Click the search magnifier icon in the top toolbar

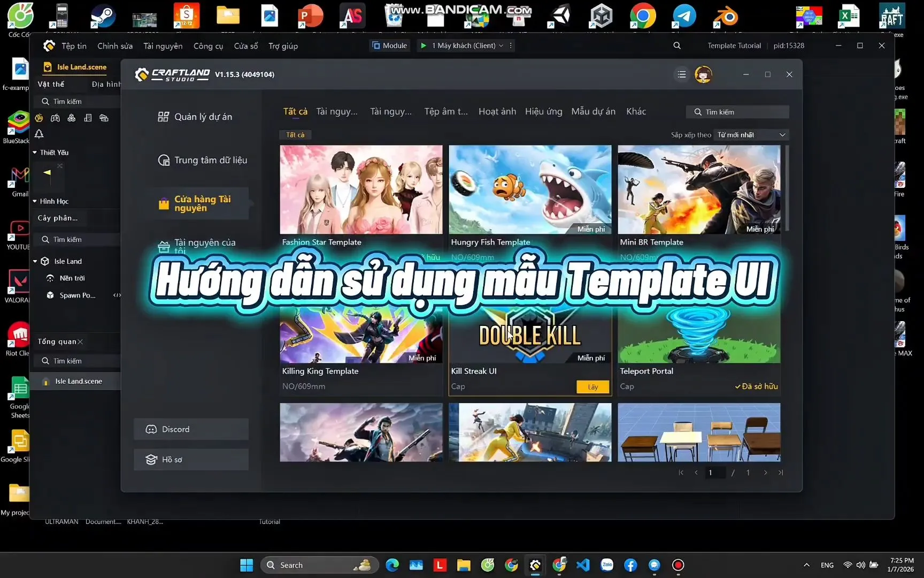677,45
